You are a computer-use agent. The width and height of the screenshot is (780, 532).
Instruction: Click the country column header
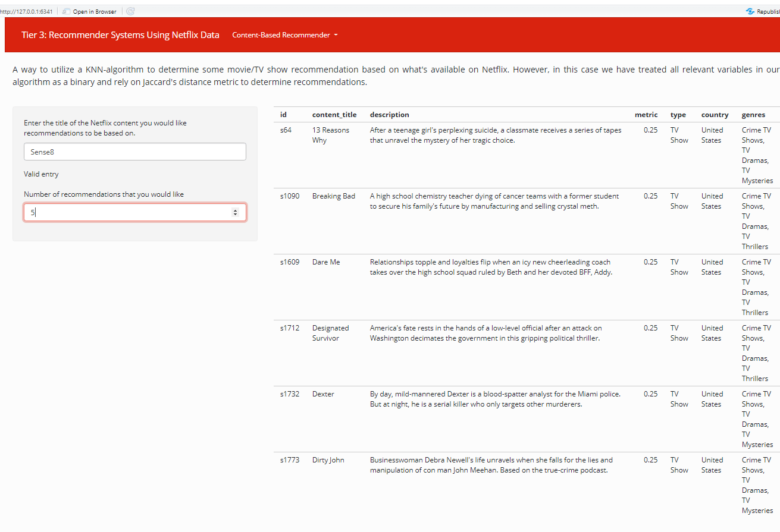715,115
